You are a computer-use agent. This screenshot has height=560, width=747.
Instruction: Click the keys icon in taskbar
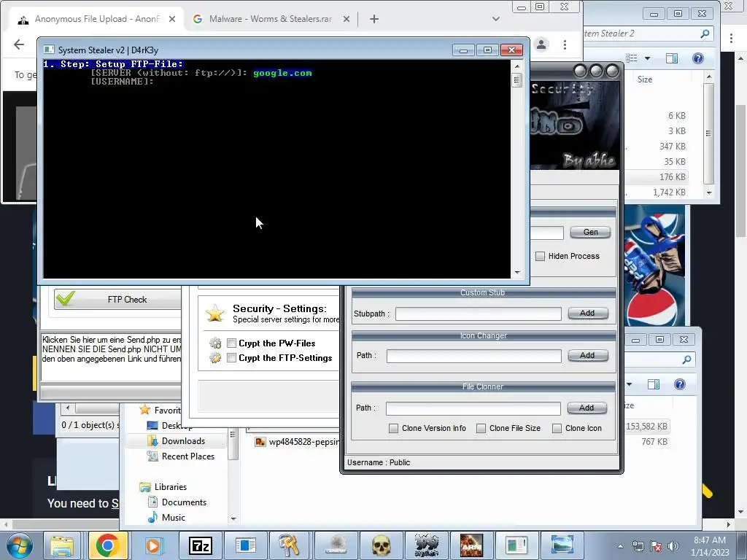[289, 545]
